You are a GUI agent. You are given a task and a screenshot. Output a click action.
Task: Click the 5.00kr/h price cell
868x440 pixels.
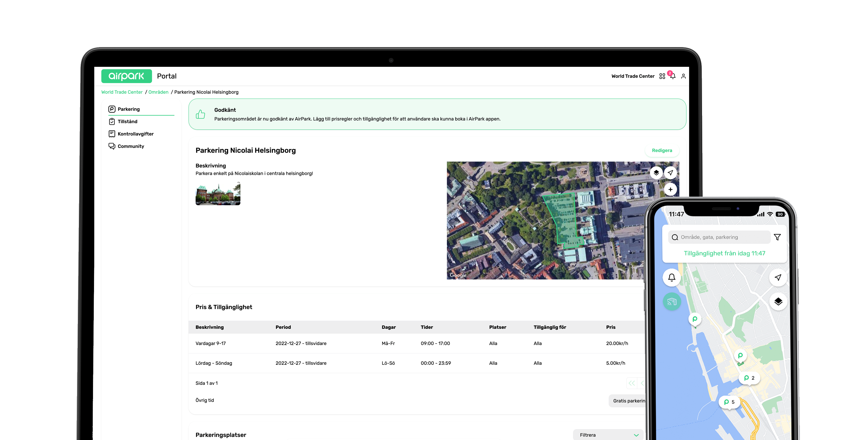pos(616,363)
